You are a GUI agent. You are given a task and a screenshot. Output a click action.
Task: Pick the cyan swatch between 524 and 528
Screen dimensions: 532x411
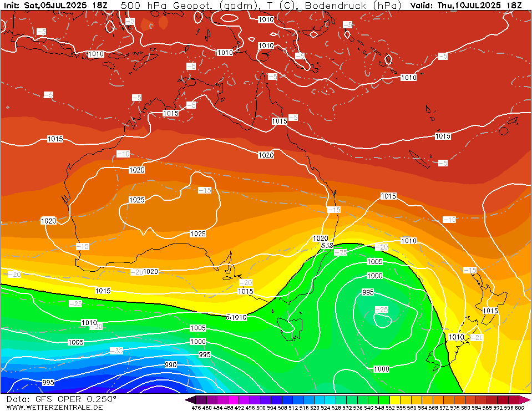331,400
